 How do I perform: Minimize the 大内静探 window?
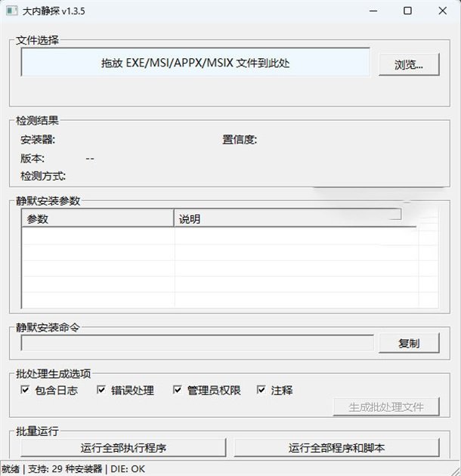coord(373,11)
